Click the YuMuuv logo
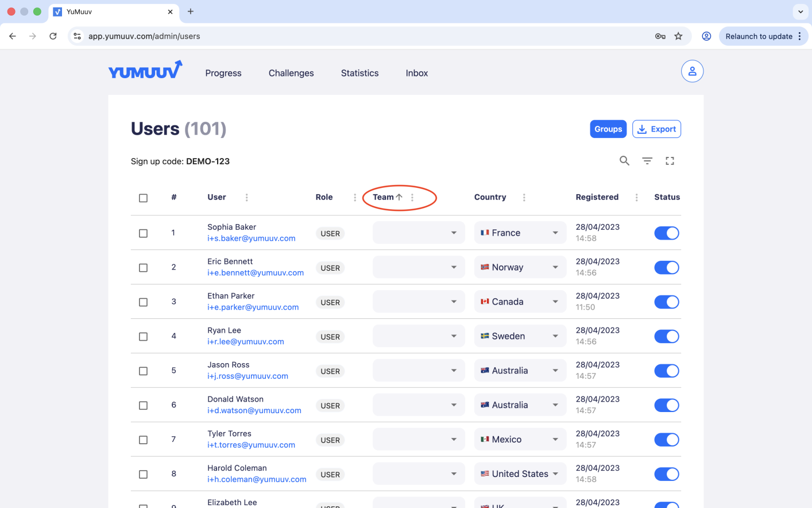This screenshot has height=508, width=812. [x=145, y=71]
